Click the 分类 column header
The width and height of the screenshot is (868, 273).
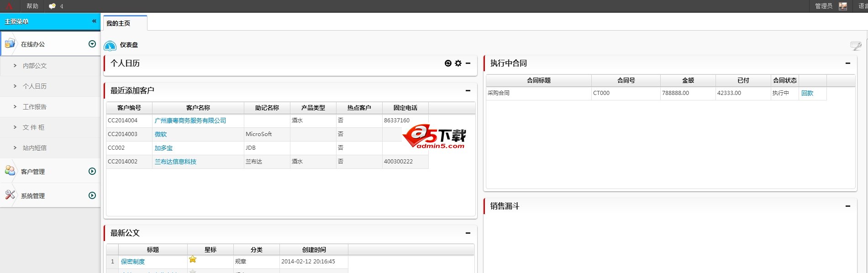pyautogui.click(x=257, y=250)
